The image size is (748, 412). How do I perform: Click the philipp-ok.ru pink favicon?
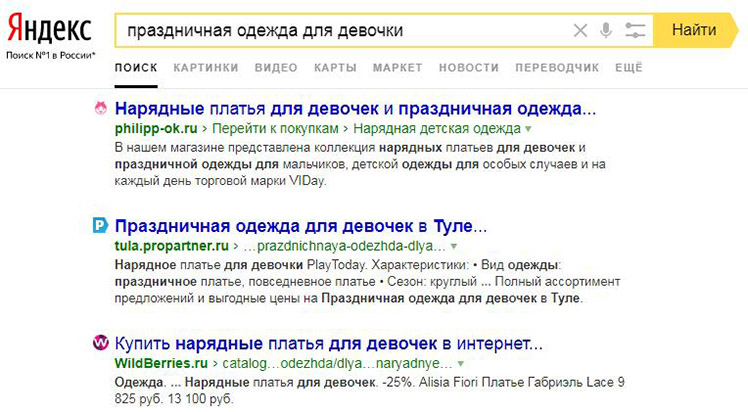coord(101,108)
